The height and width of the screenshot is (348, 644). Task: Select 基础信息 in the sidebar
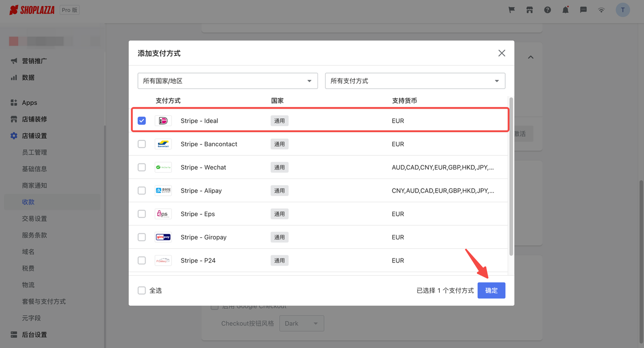34,169
